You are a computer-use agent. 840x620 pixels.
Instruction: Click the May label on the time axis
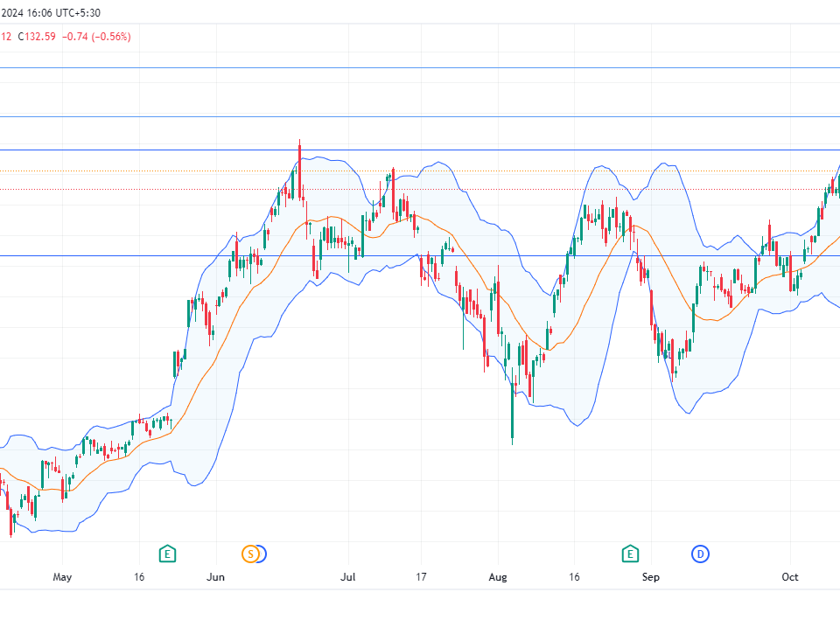pos(62,576)
